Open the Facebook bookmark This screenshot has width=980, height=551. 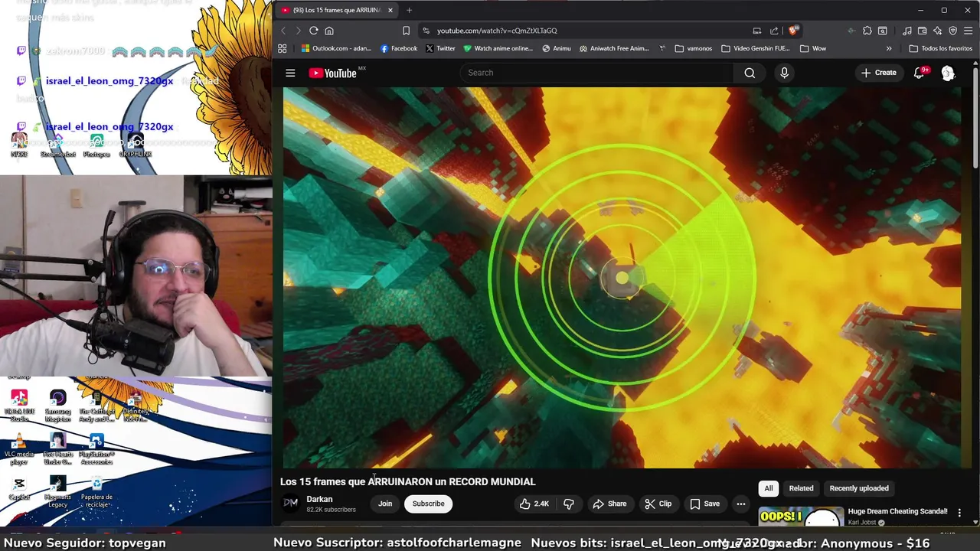(399, 48)
